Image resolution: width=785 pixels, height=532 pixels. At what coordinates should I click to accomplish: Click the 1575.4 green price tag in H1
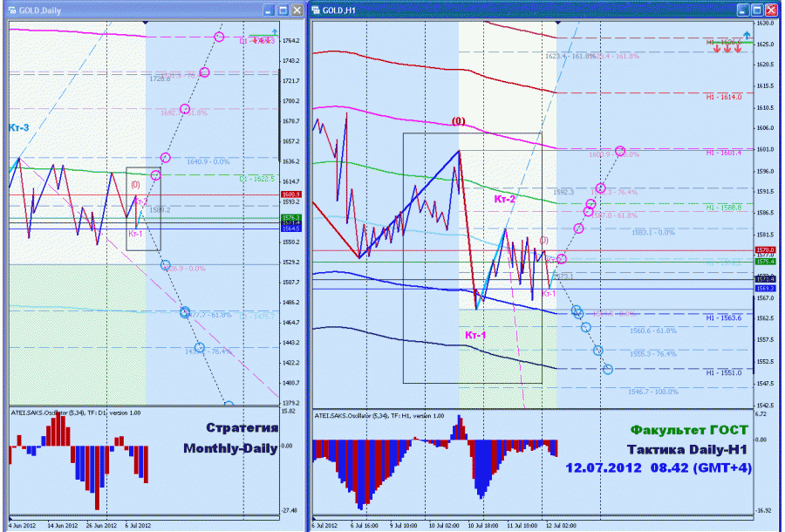764,262
